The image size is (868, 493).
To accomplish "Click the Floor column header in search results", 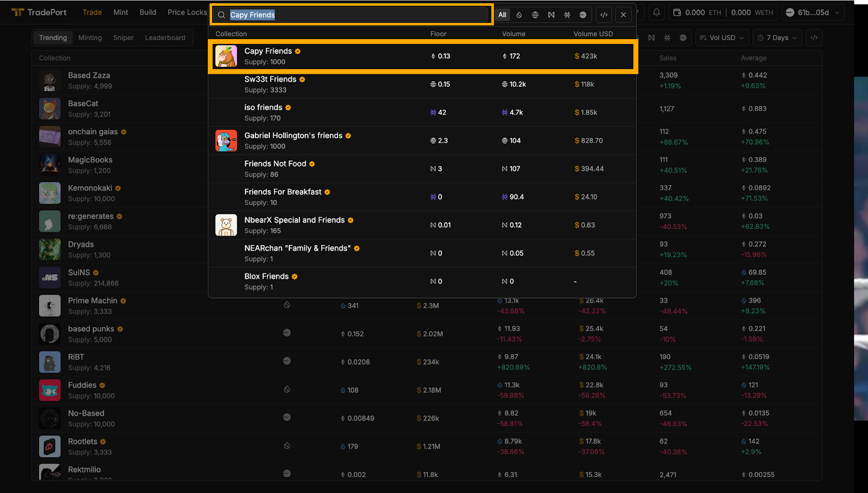I will [x=438, y=34].
